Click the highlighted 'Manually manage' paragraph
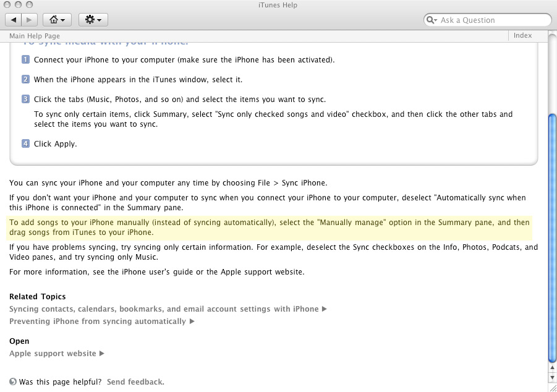 pyautogui.click(x=270, y=228)
